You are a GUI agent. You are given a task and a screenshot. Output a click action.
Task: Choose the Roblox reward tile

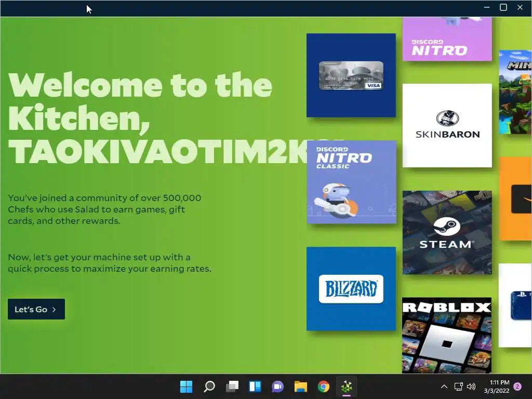(447, 335)
